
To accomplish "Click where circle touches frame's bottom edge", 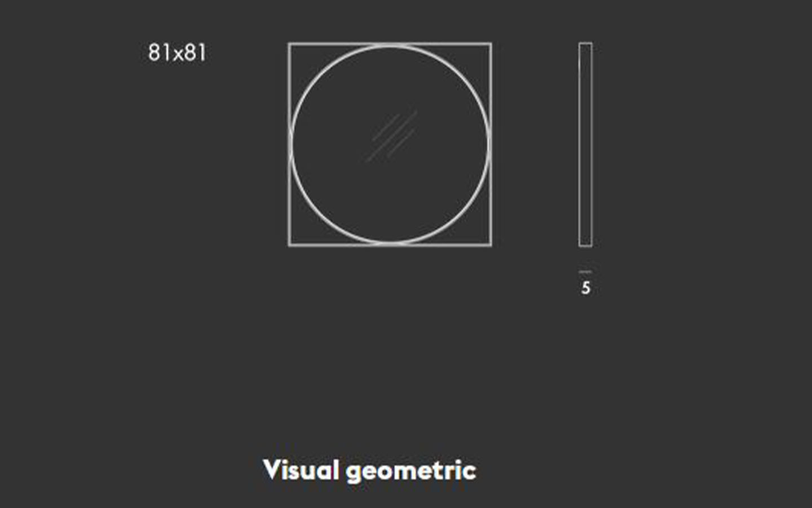I will click(x=390, y=244).
